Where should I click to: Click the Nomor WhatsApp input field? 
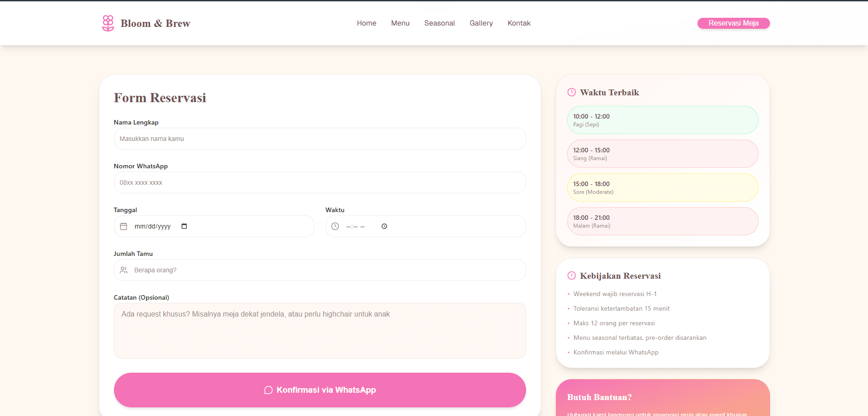coord(320,182)
